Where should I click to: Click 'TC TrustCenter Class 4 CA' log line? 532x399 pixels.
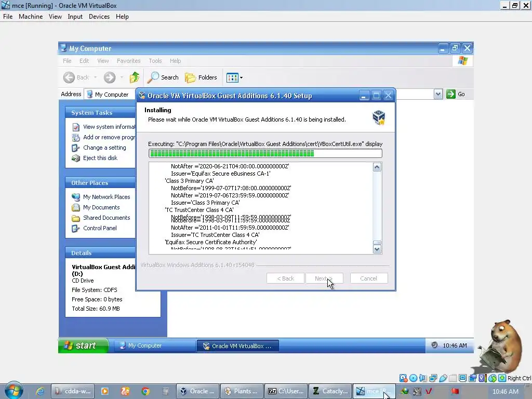tap(199, 210)
